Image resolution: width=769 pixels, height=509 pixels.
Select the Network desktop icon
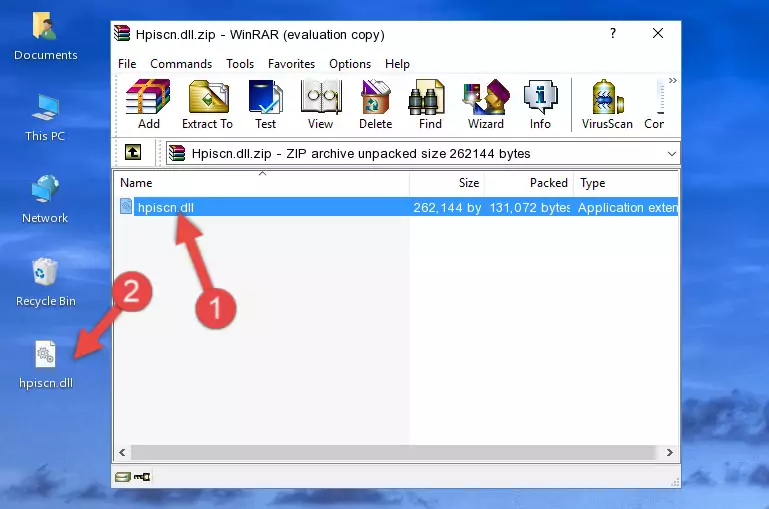[45, 200]
